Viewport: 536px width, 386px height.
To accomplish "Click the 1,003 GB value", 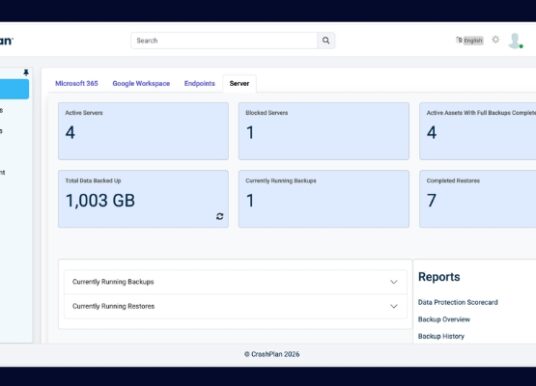I will (100, 200).
